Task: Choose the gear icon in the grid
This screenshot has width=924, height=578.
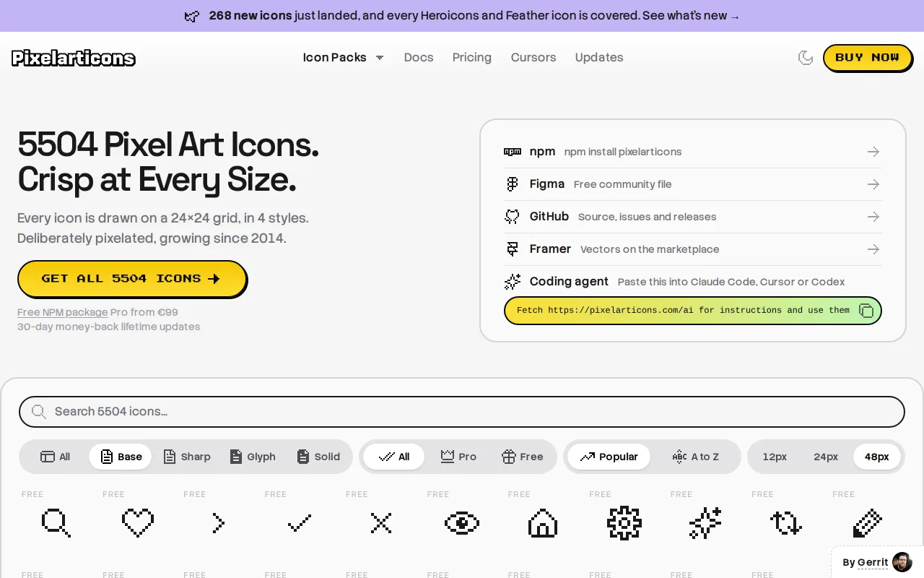Action: coord(624,522)
